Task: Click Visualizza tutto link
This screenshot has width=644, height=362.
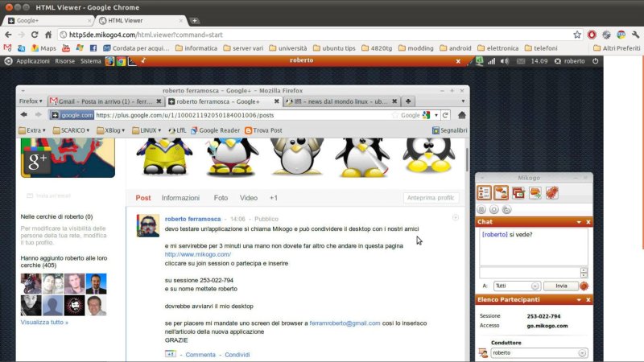Action: coord(44,323)
